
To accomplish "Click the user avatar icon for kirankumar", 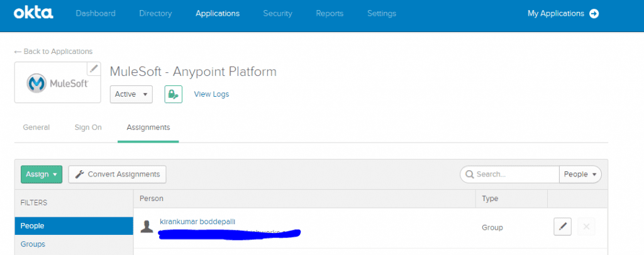I will coord(147,226).
